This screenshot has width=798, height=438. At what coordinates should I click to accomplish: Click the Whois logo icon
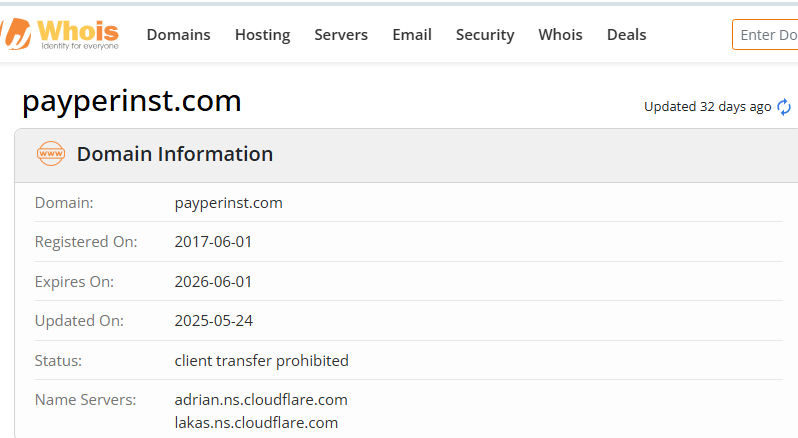click(17, 33)
